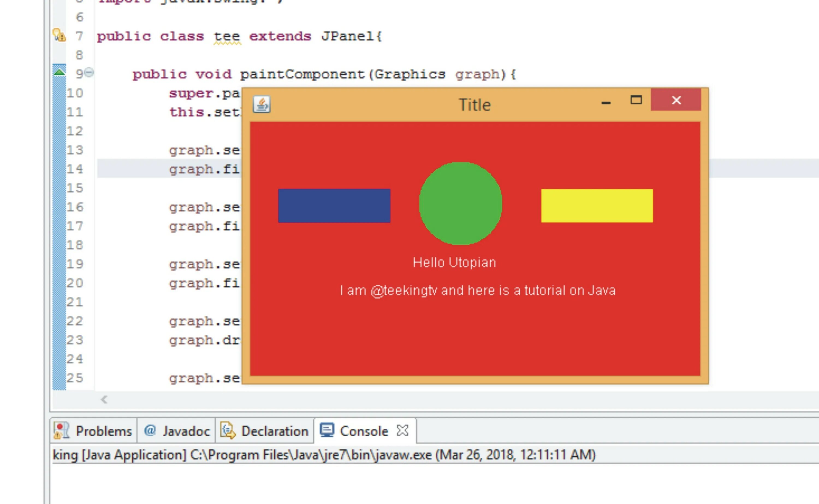Click the green circle in the Java window
The image size is (819, 504).
pos(460,203)
